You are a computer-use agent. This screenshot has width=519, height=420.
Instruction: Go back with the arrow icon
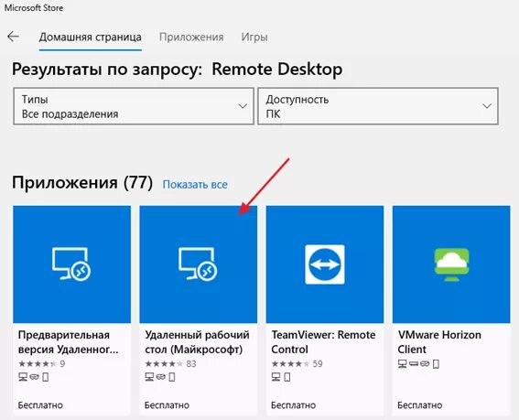click(13, 37)
